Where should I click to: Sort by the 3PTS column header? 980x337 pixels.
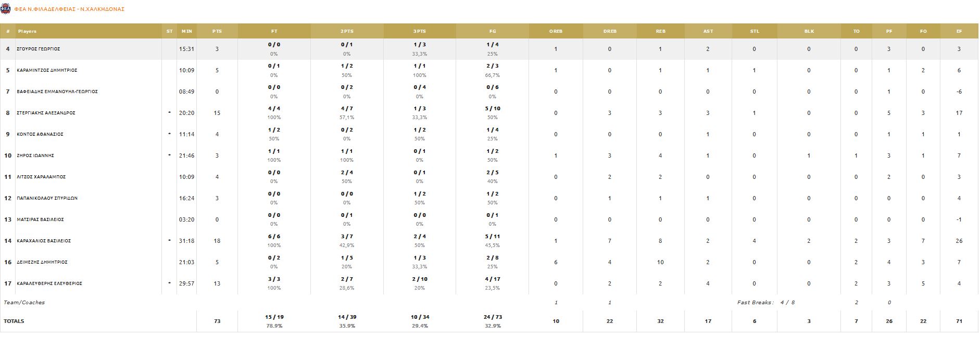tap(420, 31)
